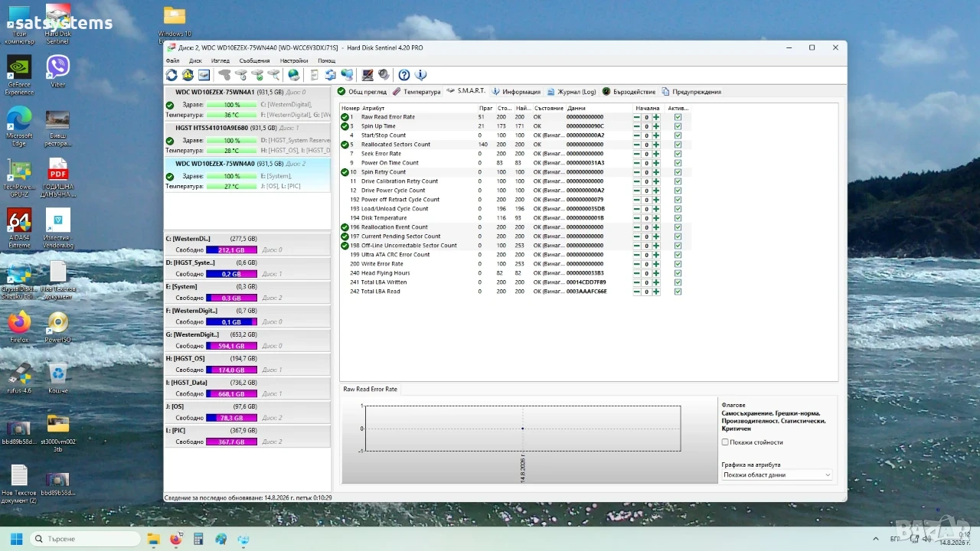Select Microsoft Edge desktop icon
The width and height of the screenshot is (980, 551).
19,126
